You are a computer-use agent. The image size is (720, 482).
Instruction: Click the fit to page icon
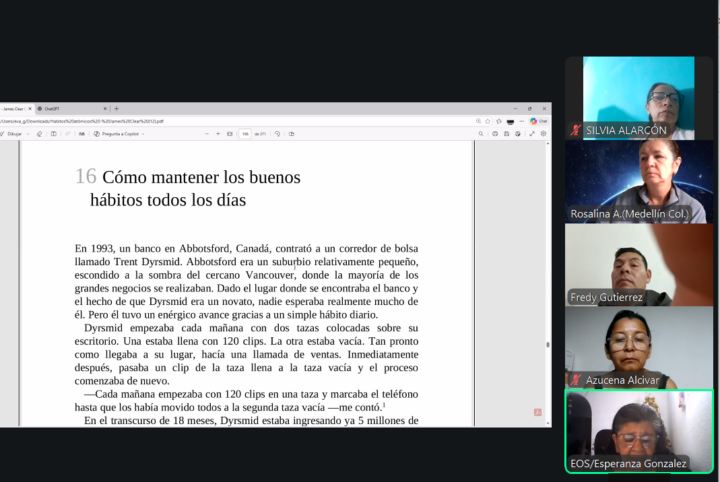pyautogui.click(x=230, y=133)
